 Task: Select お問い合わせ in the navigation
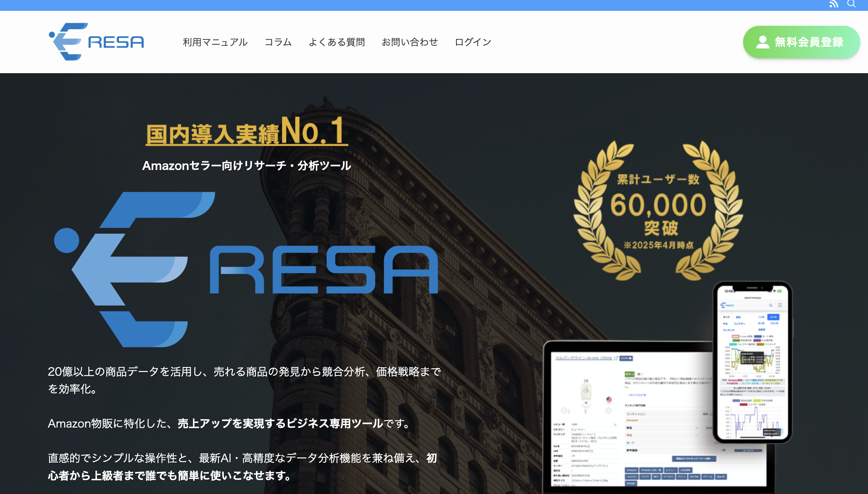pyautogui.click(x=410, y=42)
